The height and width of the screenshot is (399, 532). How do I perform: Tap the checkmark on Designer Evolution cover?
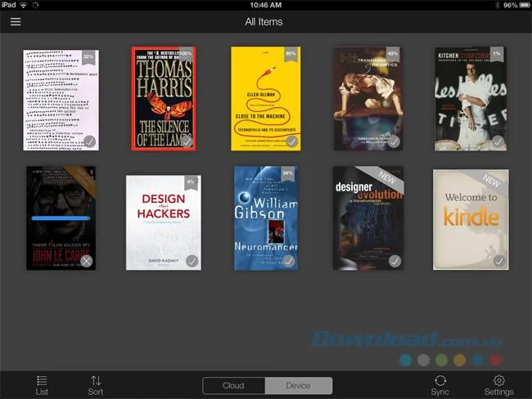coord(394,261)
